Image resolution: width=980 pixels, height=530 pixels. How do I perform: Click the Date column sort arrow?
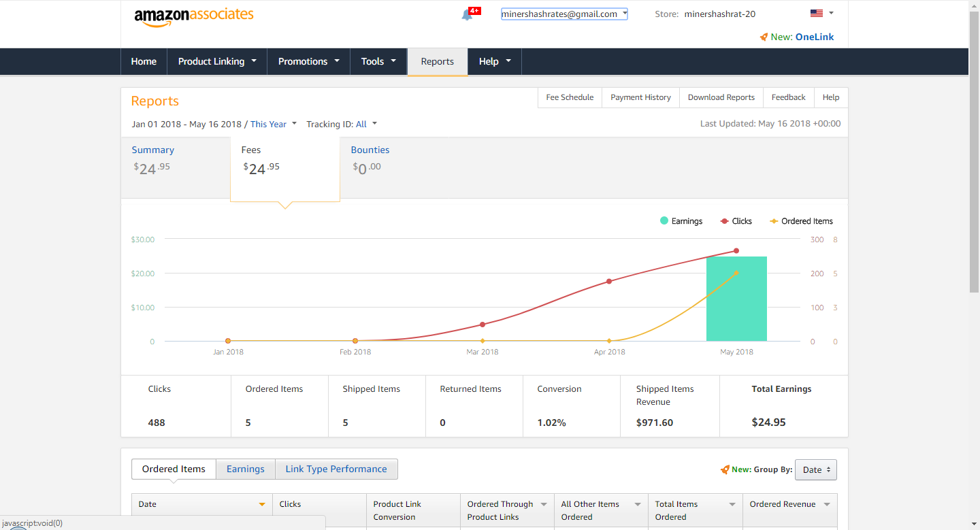click(x=262, y=505)
